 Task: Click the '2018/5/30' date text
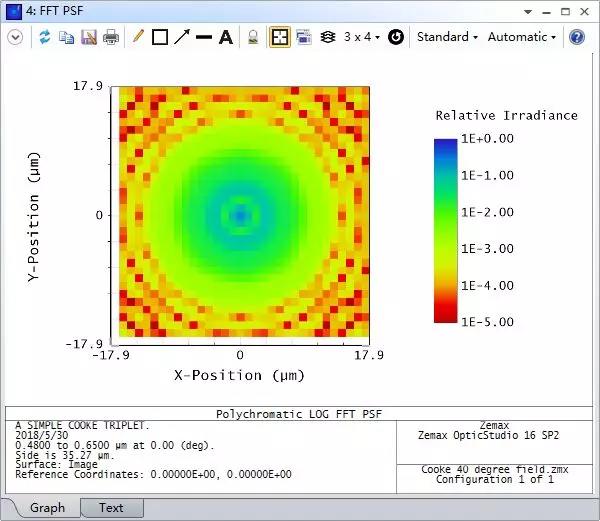pos(42,435)
